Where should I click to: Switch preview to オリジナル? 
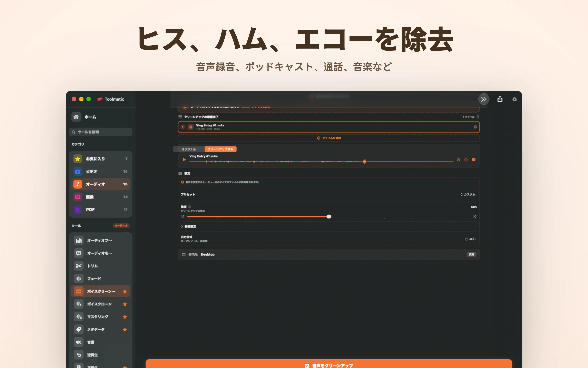pyautogui.click(x=189, y=149)
